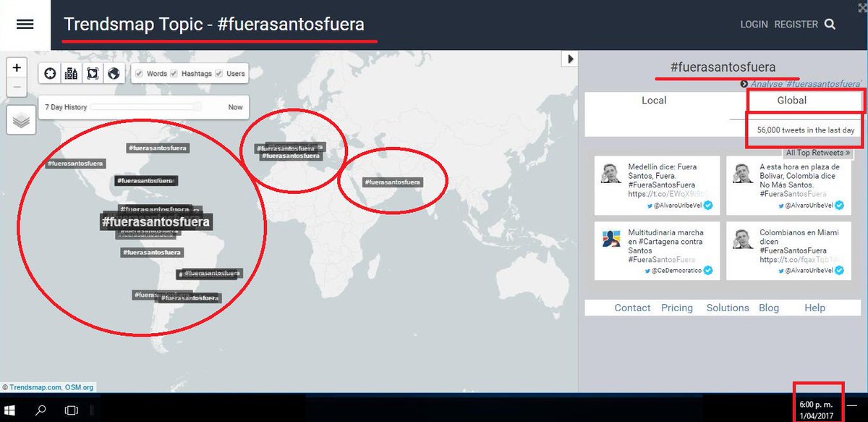868x422 pixels.
Task: Toggle the Words checkbox
Action: coord(140,73)
